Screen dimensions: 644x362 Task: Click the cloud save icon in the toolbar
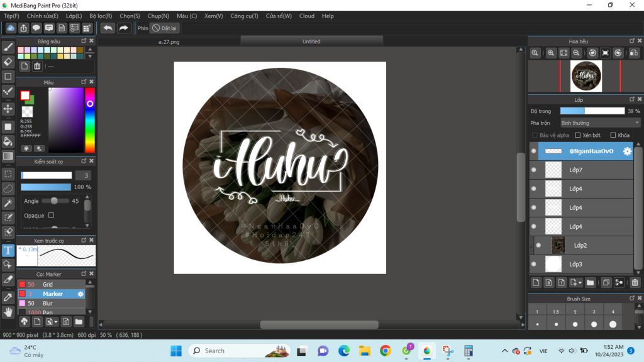tap(11, 28)
